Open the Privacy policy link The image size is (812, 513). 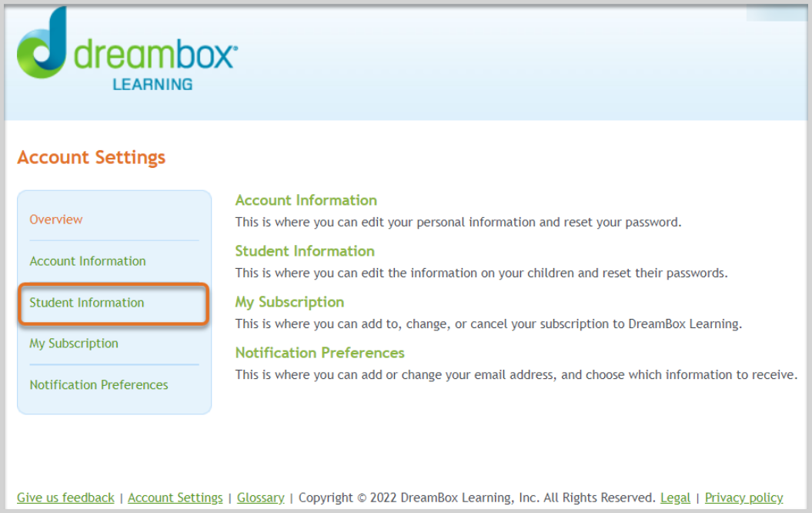(743, 498)
